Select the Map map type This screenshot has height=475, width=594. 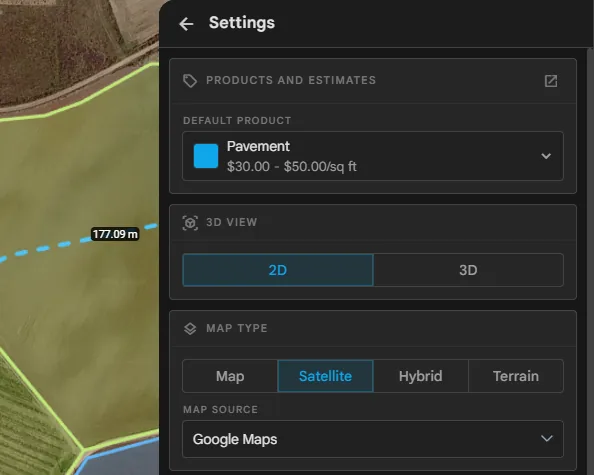click(x=230, y=376)
